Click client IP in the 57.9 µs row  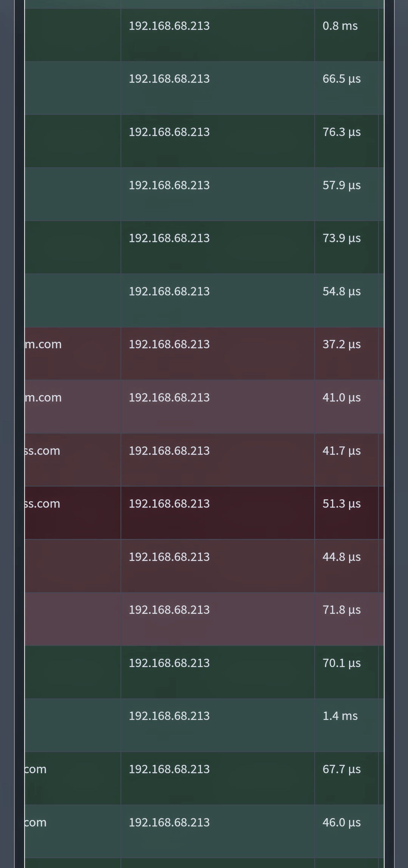[169, 185]
